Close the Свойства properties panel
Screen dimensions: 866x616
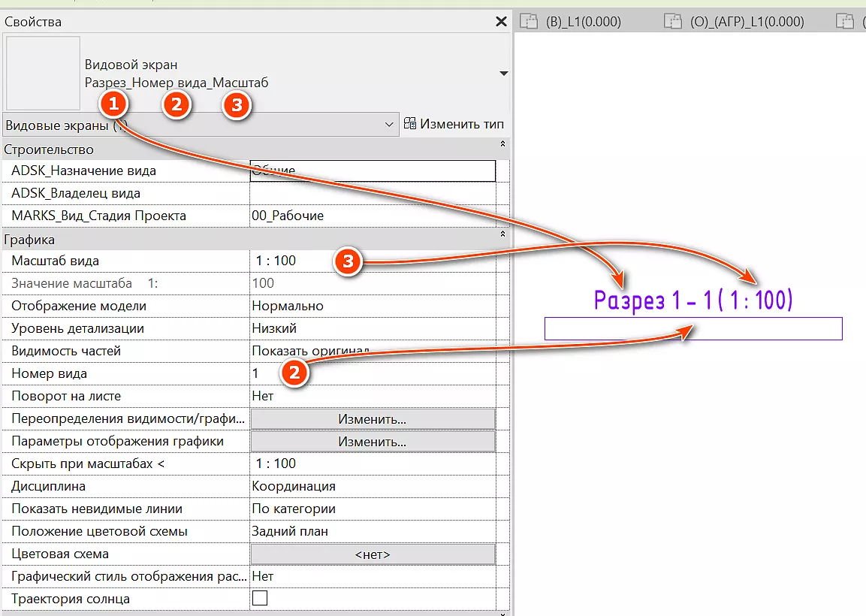(x=501, y=22)
